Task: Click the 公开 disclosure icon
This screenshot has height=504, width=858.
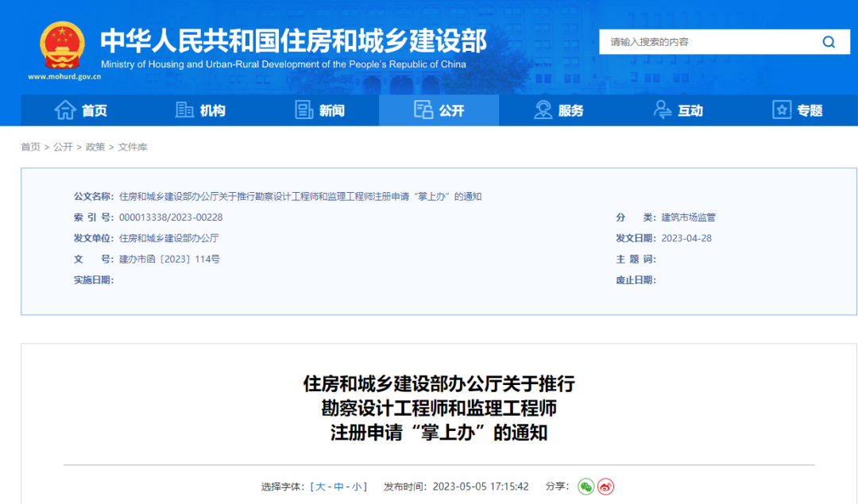Action: pyautogui.click(x=423, y=110)
